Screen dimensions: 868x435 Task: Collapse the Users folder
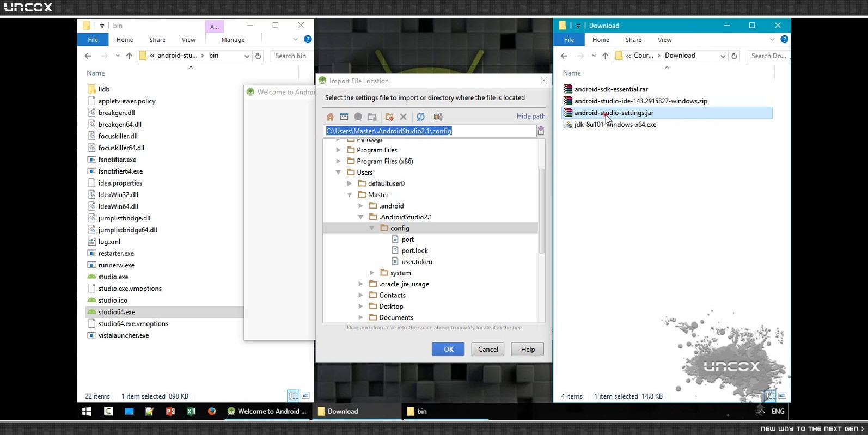tap(339, 173)
